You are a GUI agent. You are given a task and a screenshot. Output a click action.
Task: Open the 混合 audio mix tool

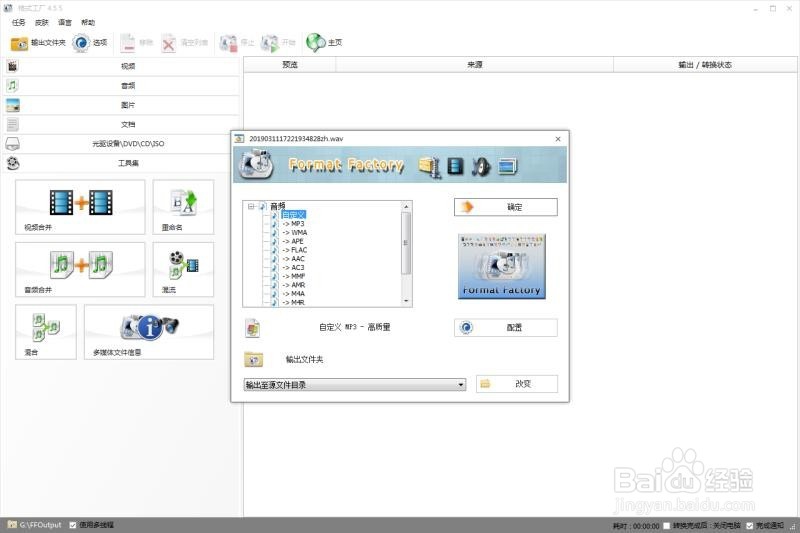pyautogui.click(x=46, y=332)
